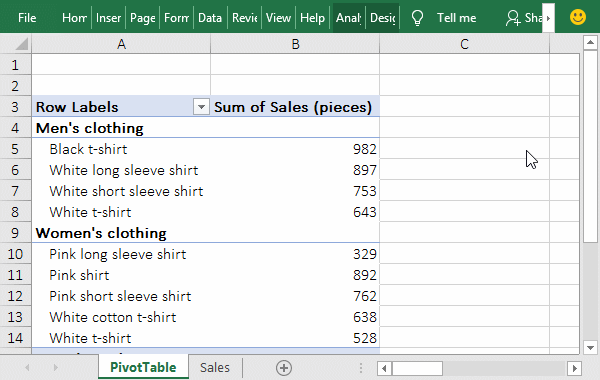Screen dimensions: 600x380
Task: Click the sheet tab bar resize handle
Action: tap(360, 368)
